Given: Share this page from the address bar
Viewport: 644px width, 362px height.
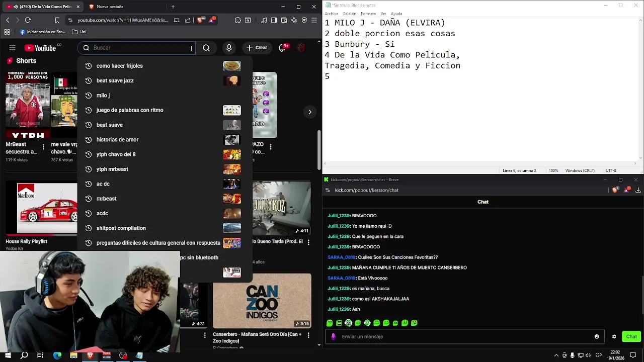Looking at the screenshot, I should (188, 20).
